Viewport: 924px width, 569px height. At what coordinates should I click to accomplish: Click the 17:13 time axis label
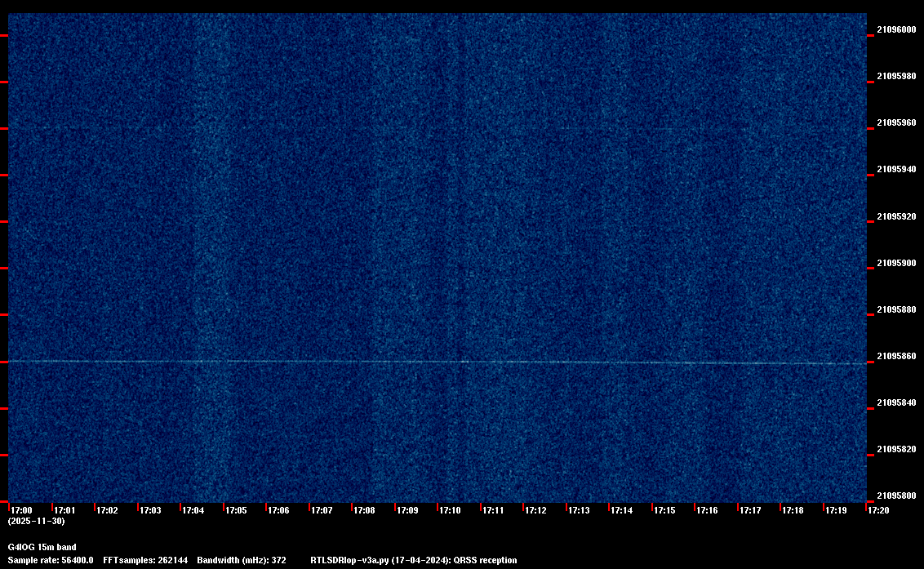(579, 510)
